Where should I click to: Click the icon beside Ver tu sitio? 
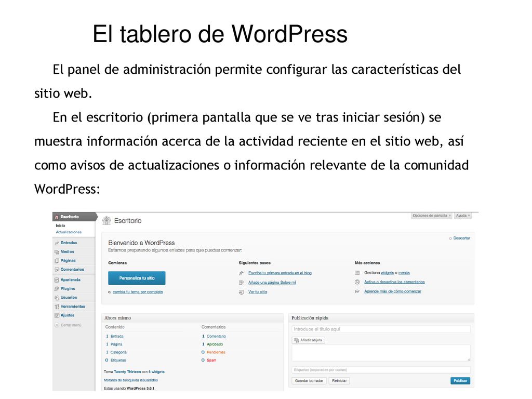pyautogui.click(x=241, y=292)
